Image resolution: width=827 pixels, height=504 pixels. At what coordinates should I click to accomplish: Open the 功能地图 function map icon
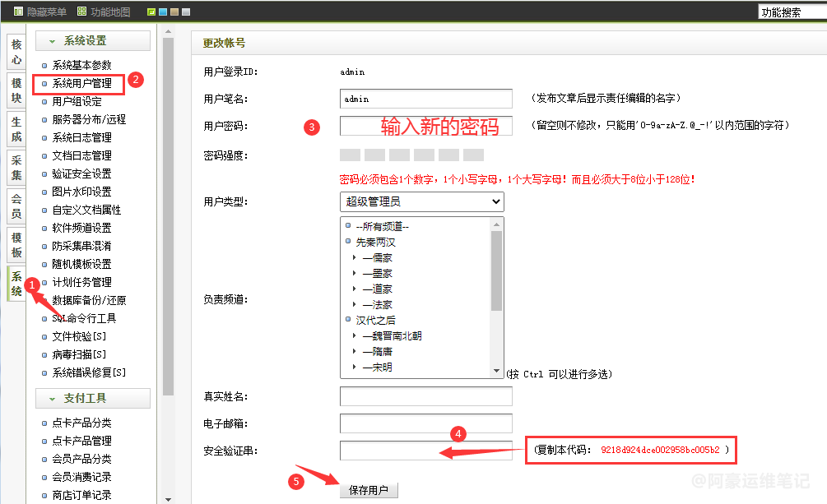pyautogui.click(x=81, y=12)
